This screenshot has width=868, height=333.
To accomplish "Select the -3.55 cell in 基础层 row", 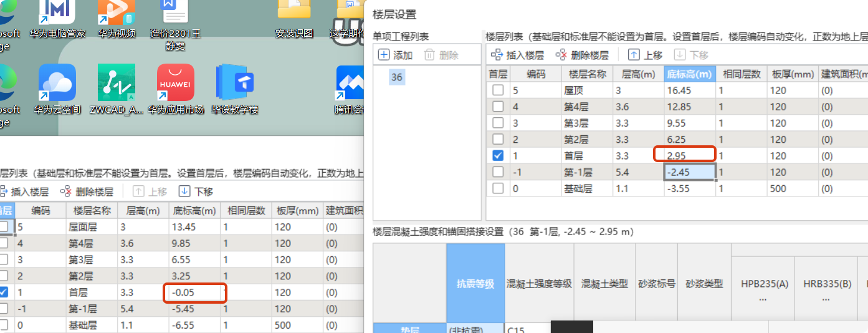I will tap(690, 188).
